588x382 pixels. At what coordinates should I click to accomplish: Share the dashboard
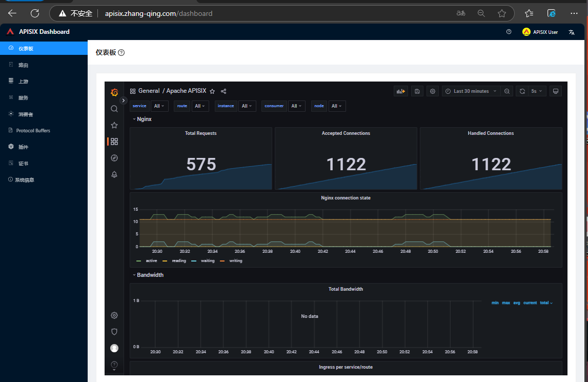224,91
